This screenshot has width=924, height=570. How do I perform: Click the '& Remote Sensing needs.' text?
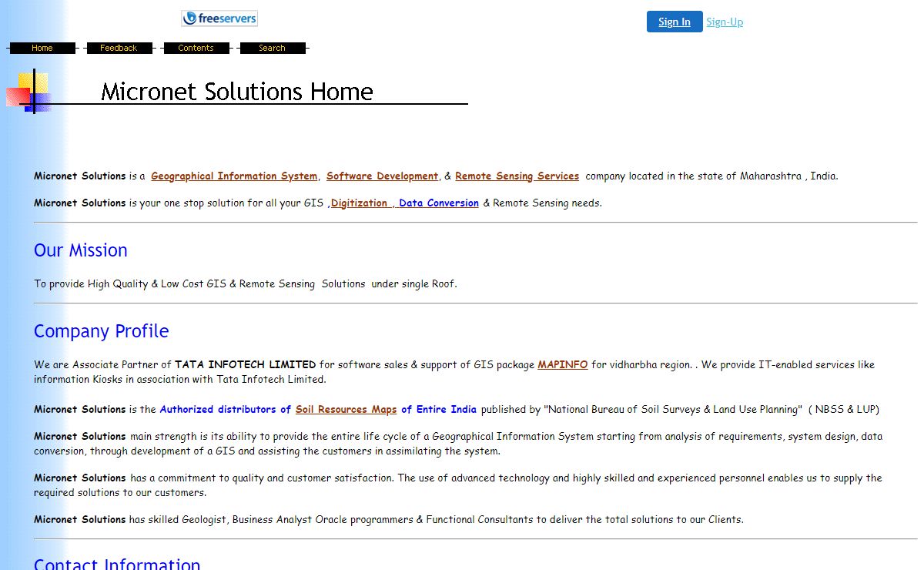[542, 203]
